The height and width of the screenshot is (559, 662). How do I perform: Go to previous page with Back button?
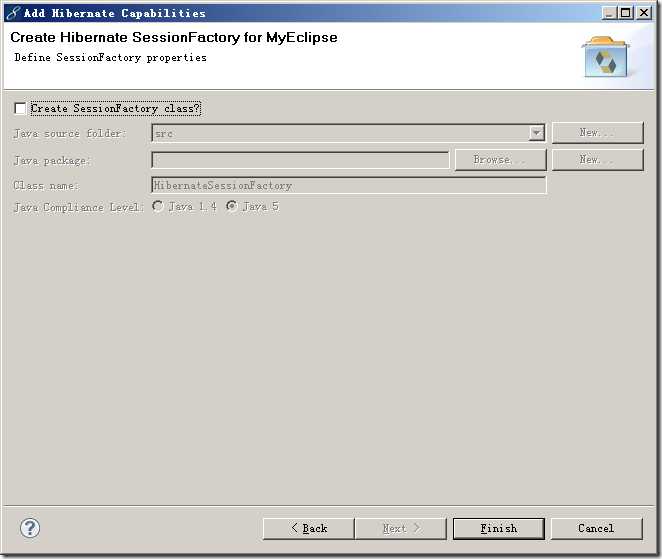tap(308, 529)
